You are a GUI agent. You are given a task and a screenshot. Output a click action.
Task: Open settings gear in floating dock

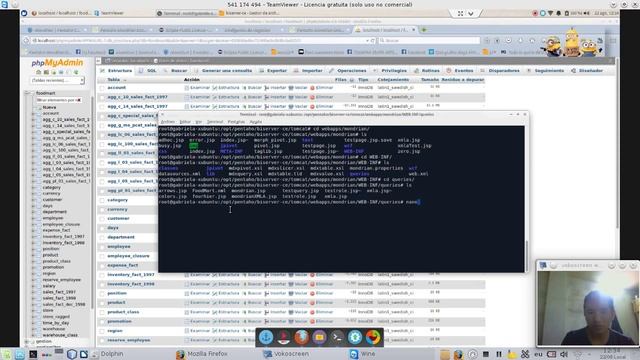[355, 337]
